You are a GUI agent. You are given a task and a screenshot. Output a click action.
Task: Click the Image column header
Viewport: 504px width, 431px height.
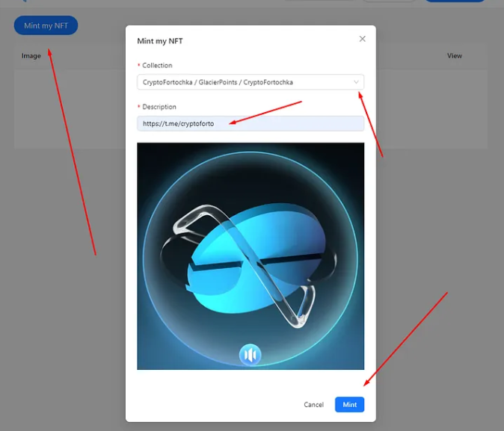click(31, 56)
